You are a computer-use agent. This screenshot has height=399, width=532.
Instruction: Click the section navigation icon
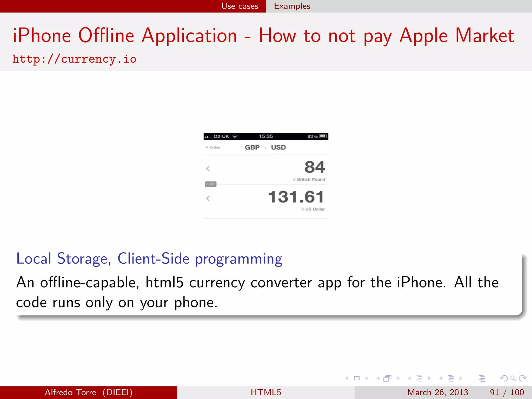451,378
